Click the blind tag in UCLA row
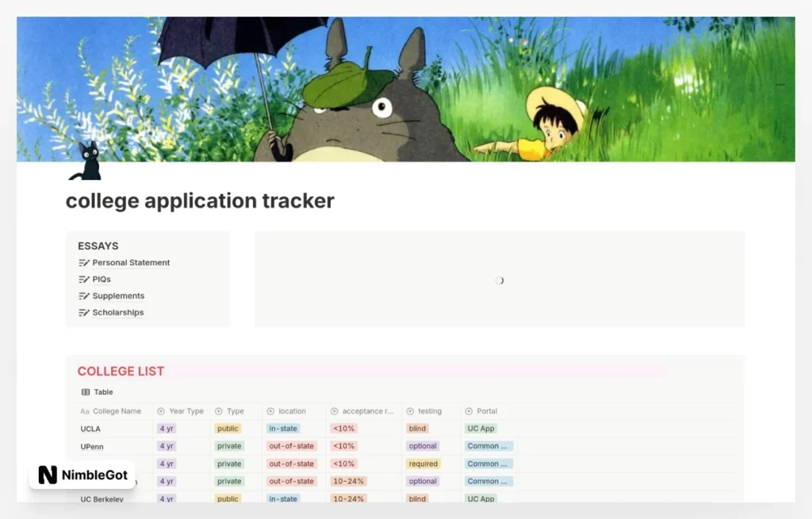This screenshot has width=812, height=519. (417, 429)
